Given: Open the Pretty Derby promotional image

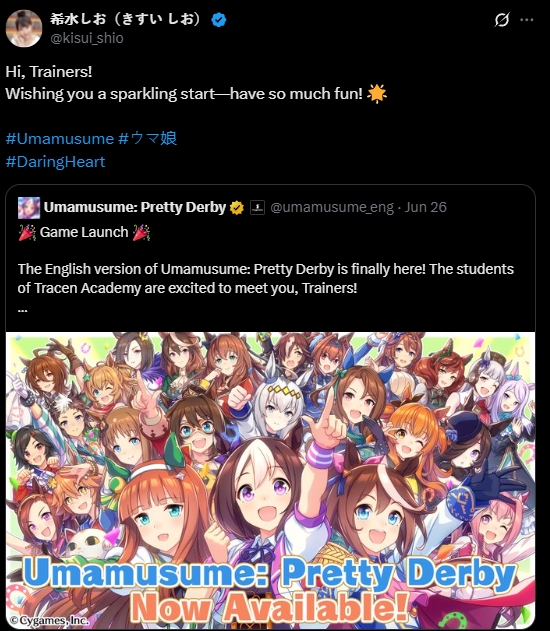Looking at the screenshot, I should click(270, 479).
